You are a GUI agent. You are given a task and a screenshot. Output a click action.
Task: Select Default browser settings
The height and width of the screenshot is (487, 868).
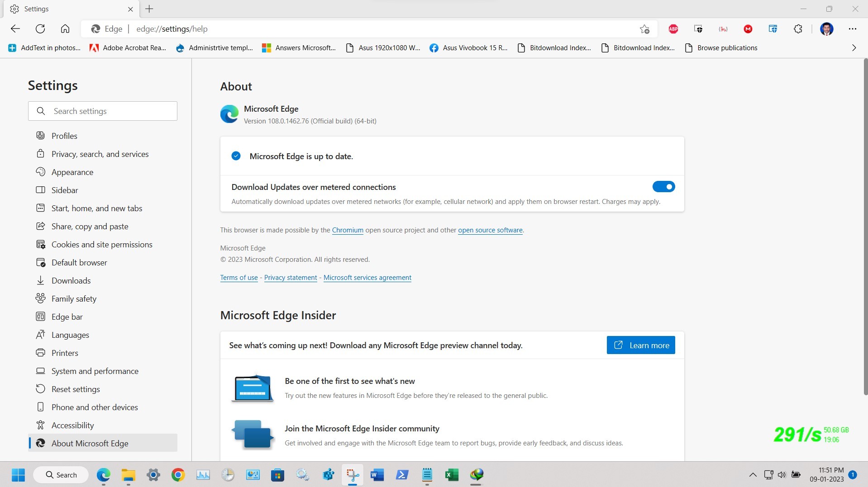click(103, 262)
